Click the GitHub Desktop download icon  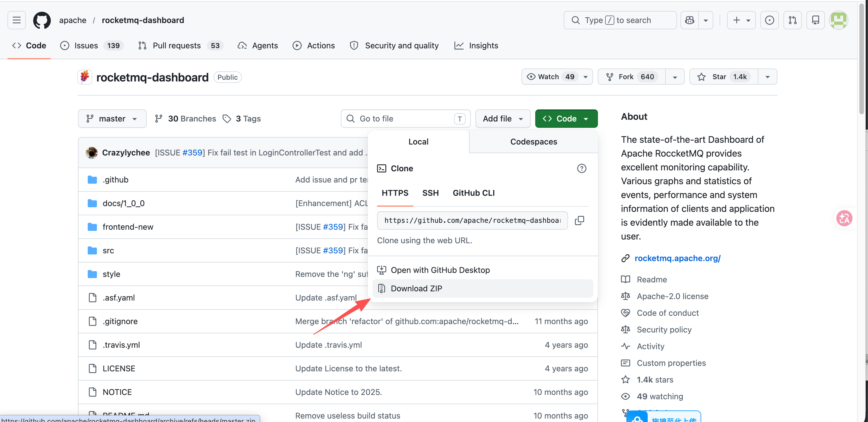tap(381, 270)
